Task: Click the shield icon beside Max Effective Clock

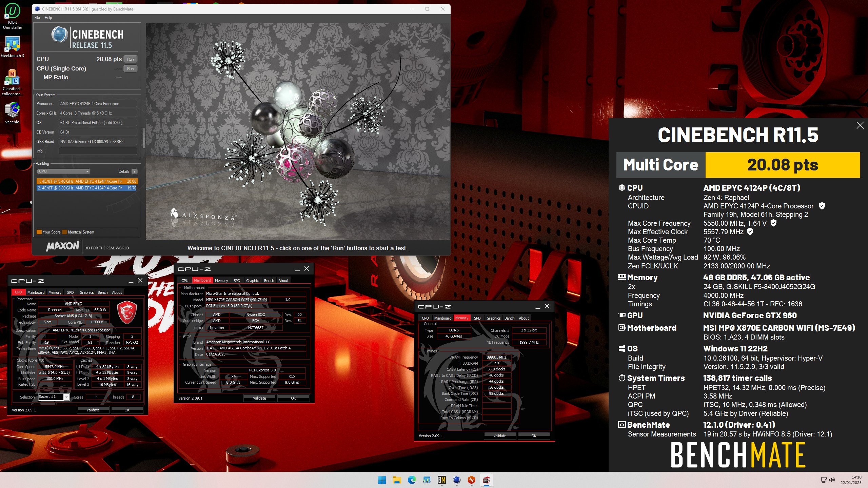Action: (x=750, y=231)
